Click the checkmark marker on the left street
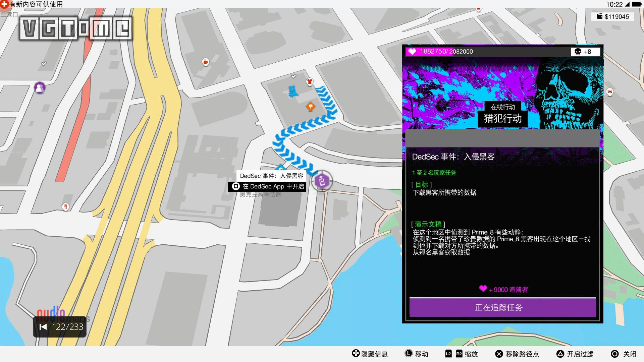The image size is (644, 362). pos(44,64)
